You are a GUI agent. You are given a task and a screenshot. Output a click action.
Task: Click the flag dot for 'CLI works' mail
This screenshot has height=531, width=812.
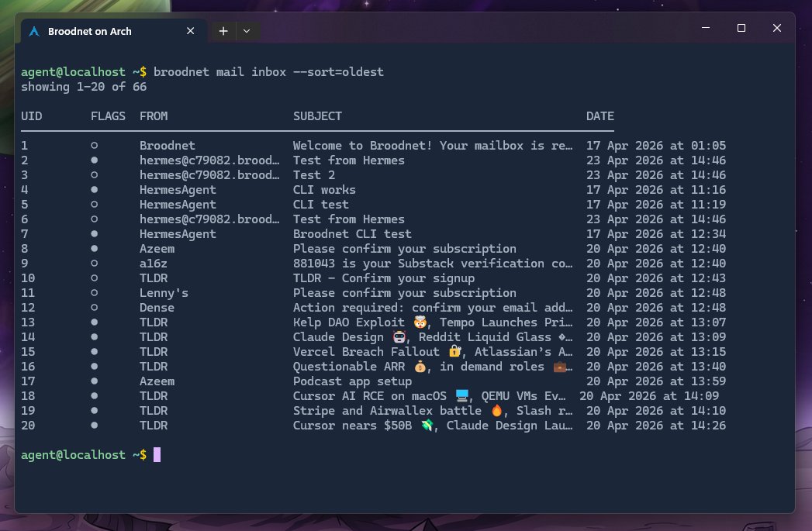tap(95, 189)
